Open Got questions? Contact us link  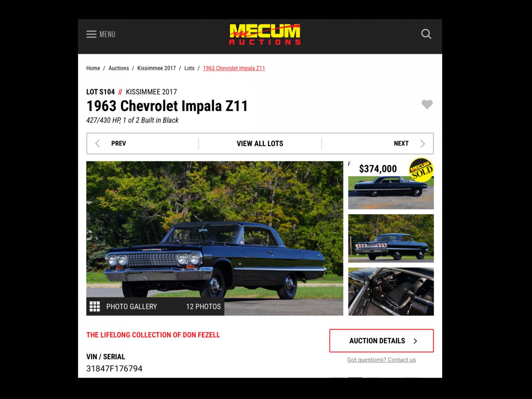click(381, 360)
